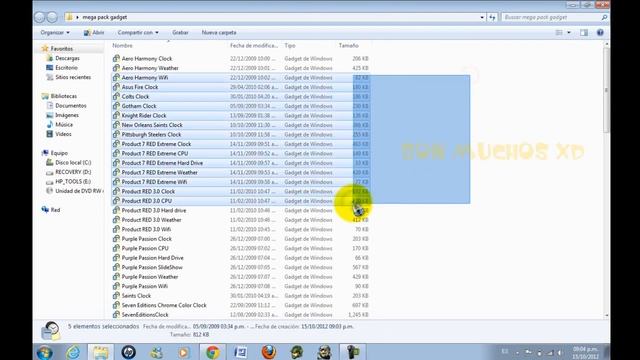Toggle the preview pane icon
Screen dimensions: 640x360
point(584,33)
